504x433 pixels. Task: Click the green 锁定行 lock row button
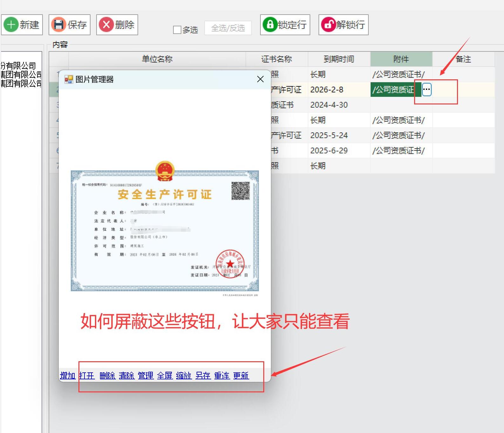[285, 25]
